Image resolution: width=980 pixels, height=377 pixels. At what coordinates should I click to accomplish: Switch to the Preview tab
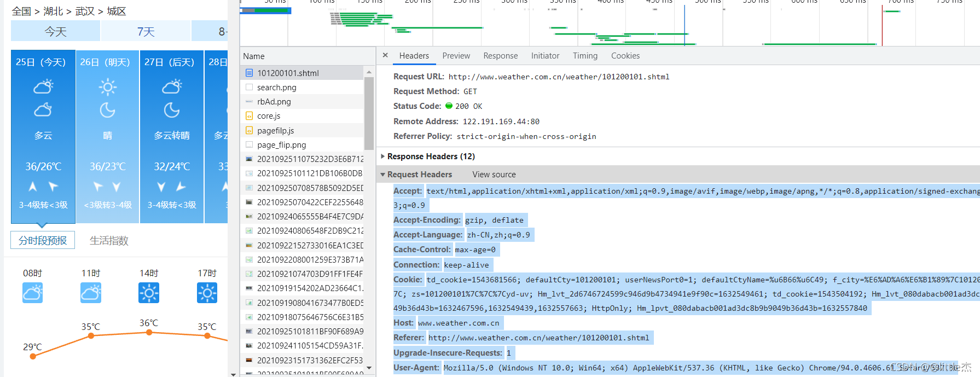tap(456, 56)
